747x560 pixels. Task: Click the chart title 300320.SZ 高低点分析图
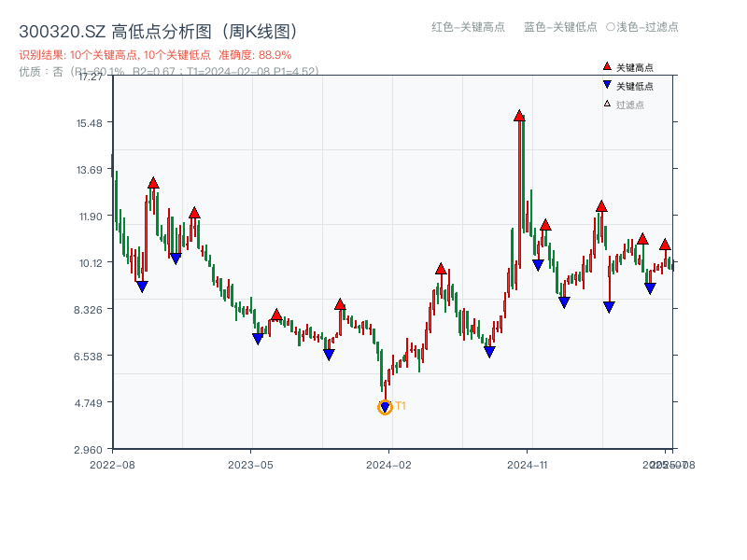point(158,32)
